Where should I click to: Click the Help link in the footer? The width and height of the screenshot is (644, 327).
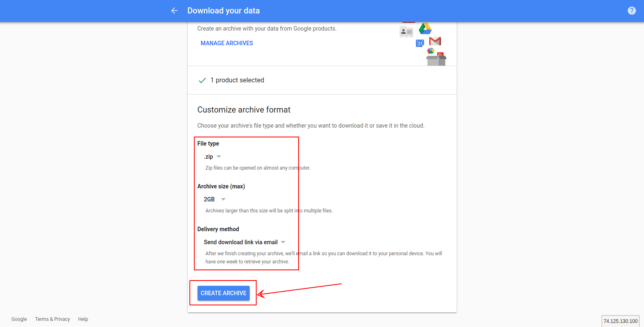coord(83,319)
